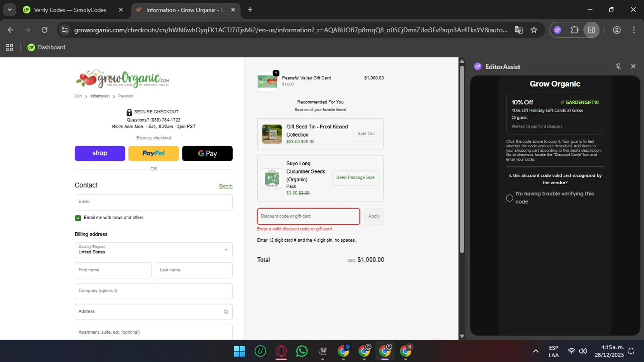
Task: Click the scrollbar down arrow
Action: (x=462, y=336)
